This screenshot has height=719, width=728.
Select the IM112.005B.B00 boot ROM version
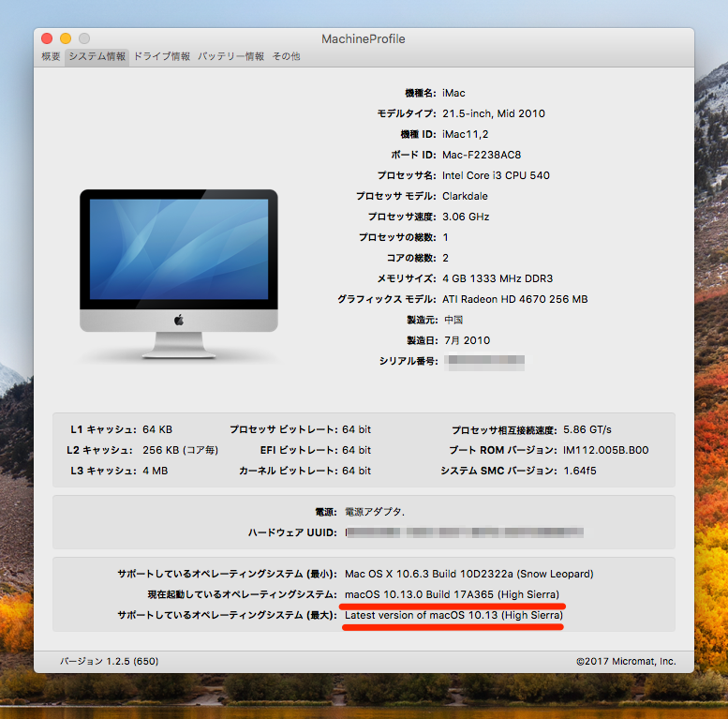point(606,450)
